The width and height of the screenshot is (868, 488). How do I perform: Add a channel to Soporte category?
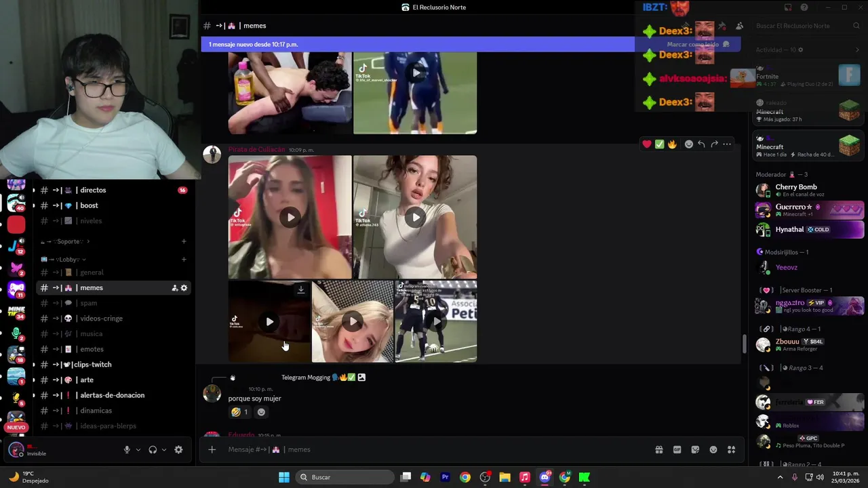[x=184, y=241]
